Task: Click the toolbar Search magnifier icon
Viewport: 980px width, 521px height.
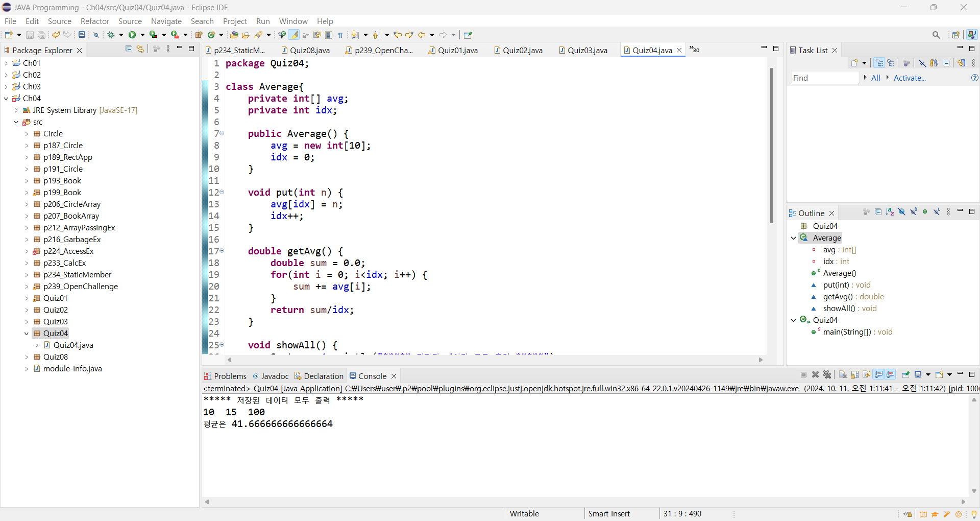Action: tap(936, 35)
